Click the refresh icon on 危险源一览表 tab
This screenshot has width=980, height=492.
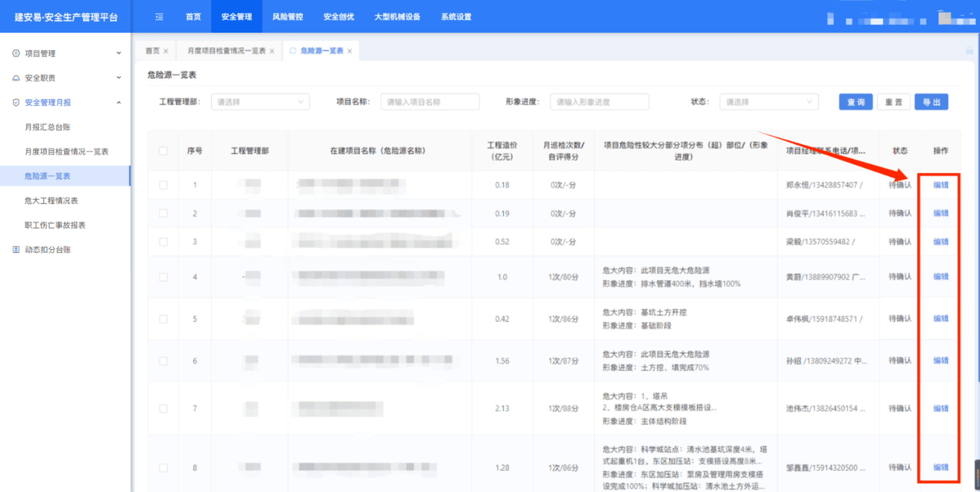pos(293,51)
